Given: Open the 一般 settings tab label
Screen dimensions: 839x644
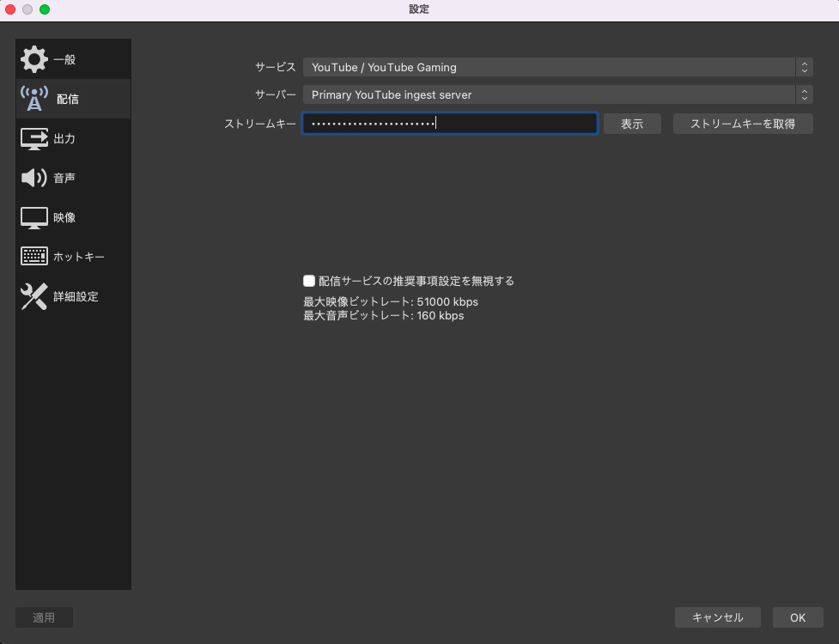Looking at the screenshot, I should tap(64, 59).
